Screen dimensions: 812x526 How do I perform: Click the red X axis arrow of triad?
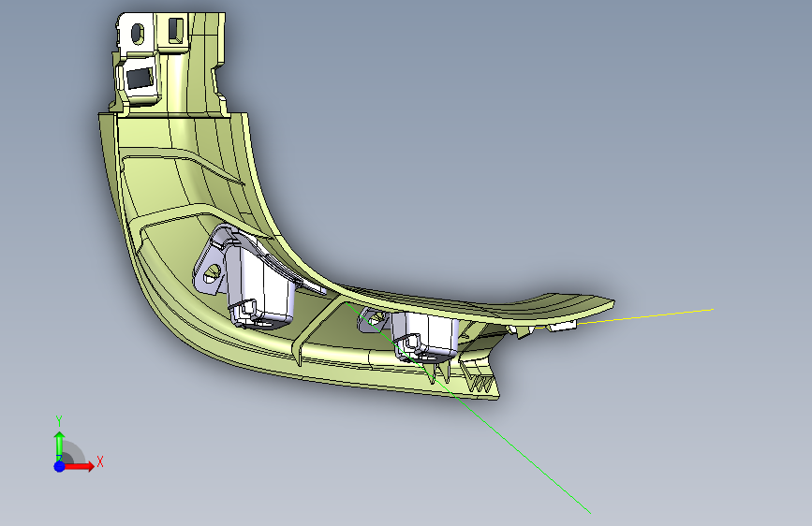point(79,466)
